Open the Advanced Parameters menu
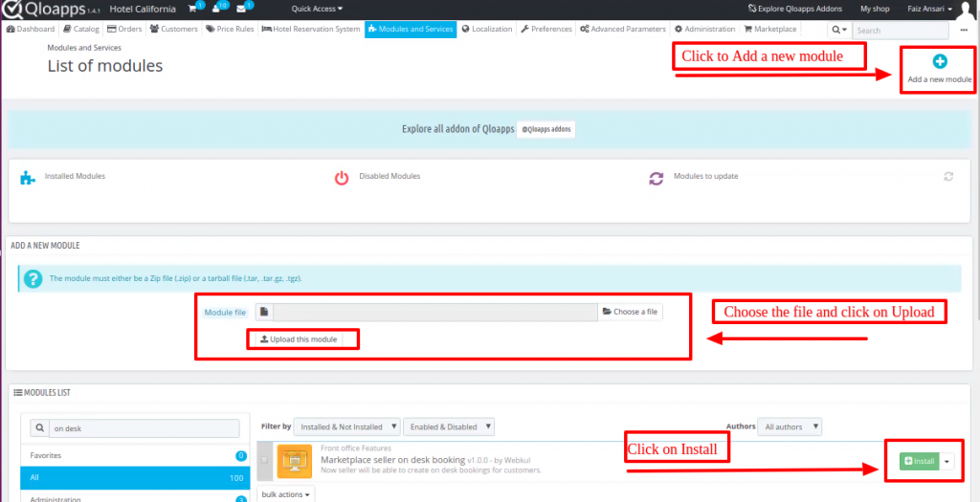The width and height of the screenshot is (980, 502). tap(623, 29)
